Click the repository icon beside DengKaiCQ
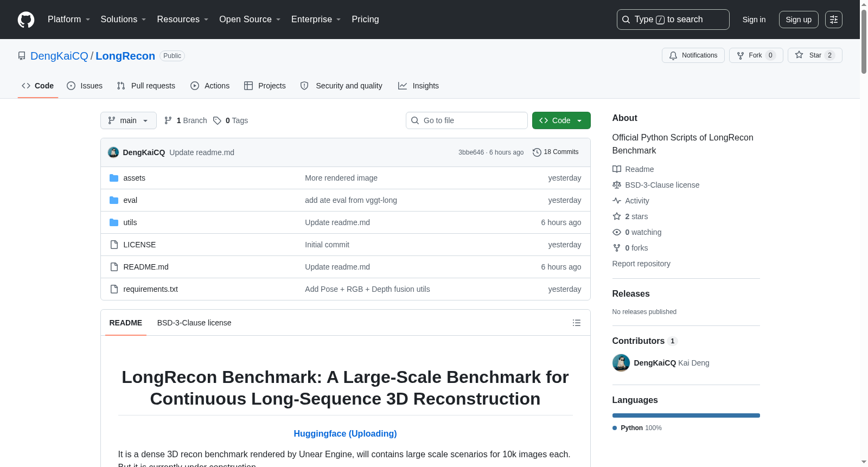 22,56
